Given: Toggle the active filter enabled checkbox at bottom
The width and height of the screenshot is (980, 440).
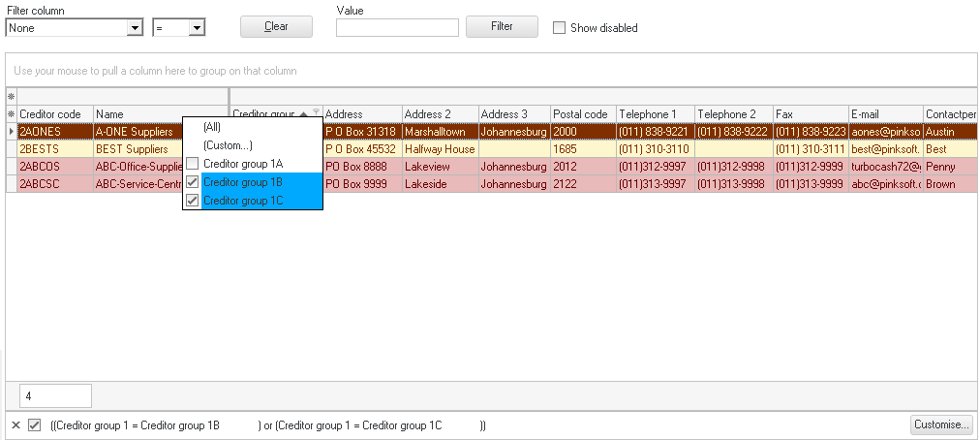Looking at the screenshot, I should [x=35, y=425].
